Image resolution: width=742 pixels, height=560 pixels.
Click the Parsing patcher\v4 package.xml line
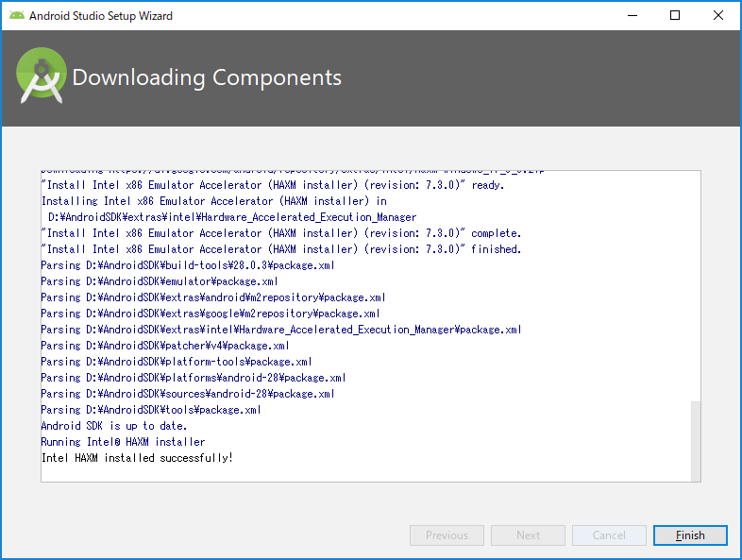tap(165, 345)
